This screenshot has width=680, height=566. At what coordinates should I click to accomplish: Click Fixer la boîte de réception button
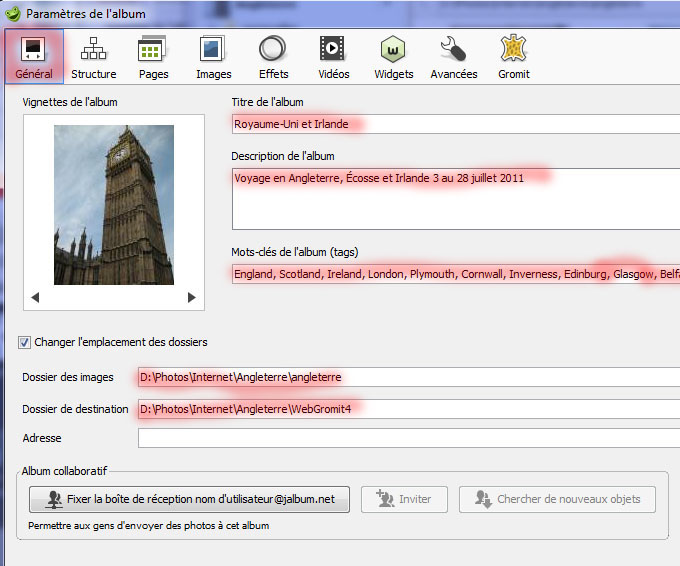[190, 499]
